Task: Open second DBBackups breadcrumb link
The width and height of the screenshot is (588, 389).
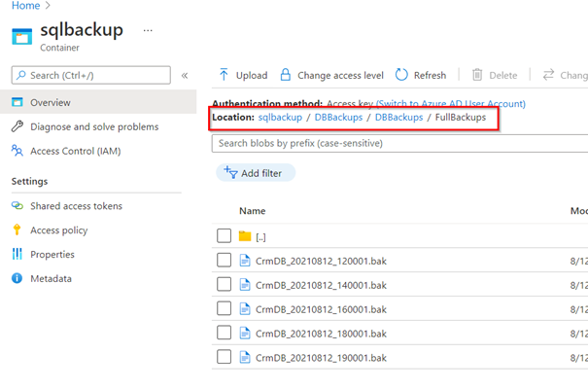Action: [x=399, y=117]
